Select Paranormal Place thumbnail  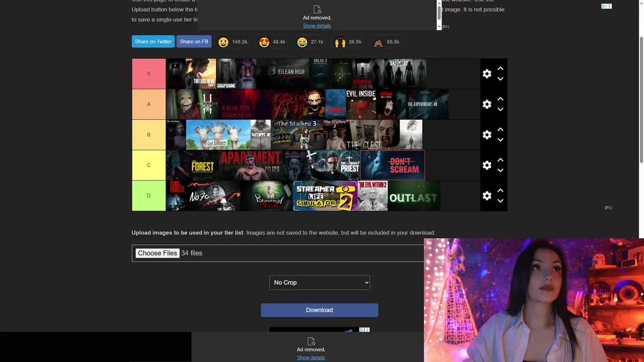(x=267, y=196)
